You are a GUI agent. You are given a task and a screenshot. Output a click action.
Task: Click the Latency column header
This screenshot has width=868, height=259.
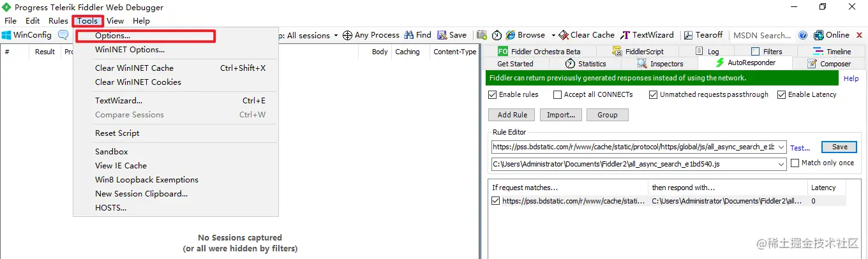tap(823, 188)
